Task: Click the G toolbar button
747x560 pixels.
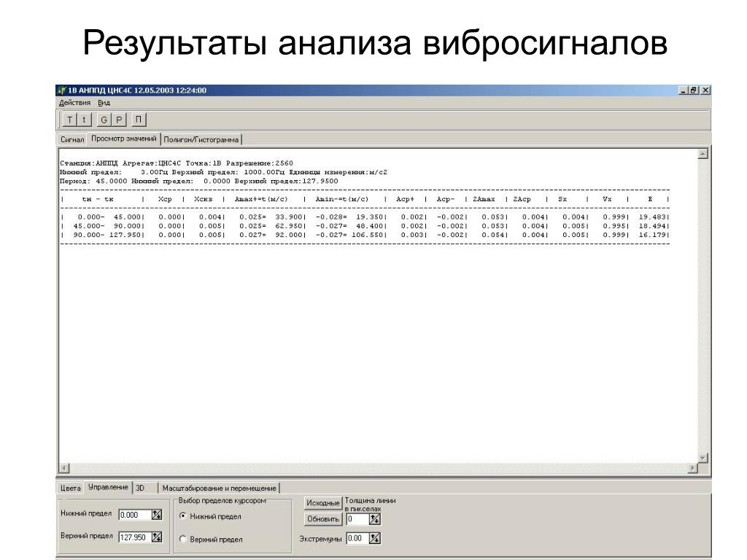Action: 104,120
